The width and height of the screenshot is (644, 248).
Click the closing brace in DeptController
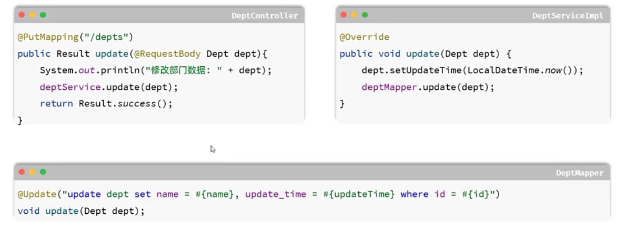pos(20,120)
